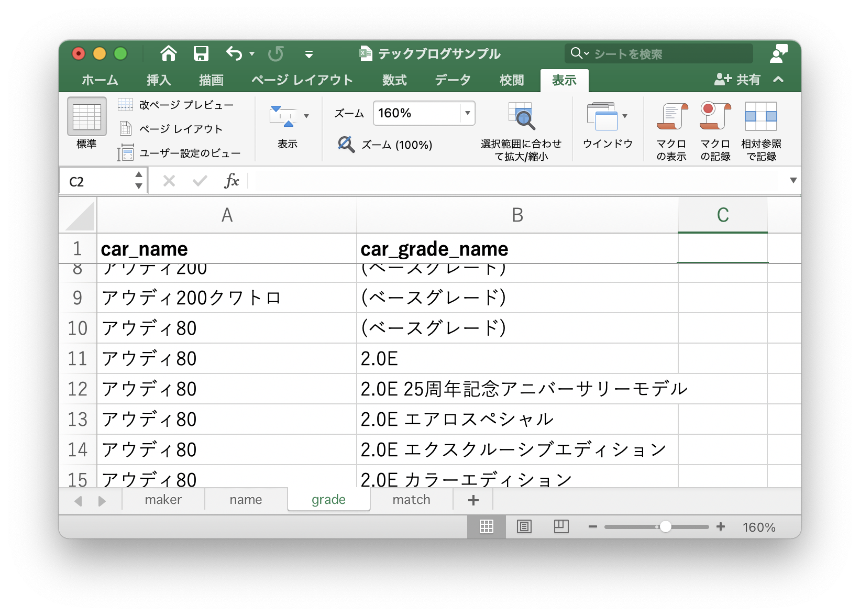Expand the formula bar with the arrow

coord(793,181)
